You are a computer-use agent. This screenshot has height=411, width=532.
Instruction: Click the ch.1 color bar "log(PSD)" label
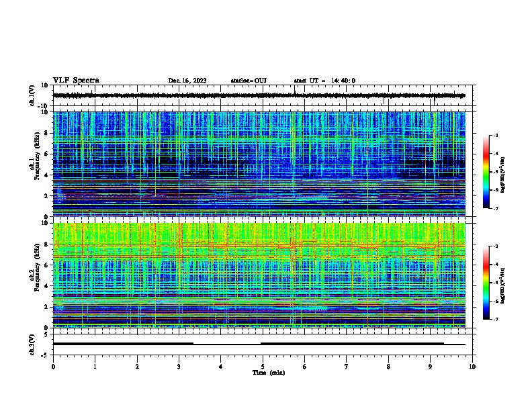(x=503, y=175)
